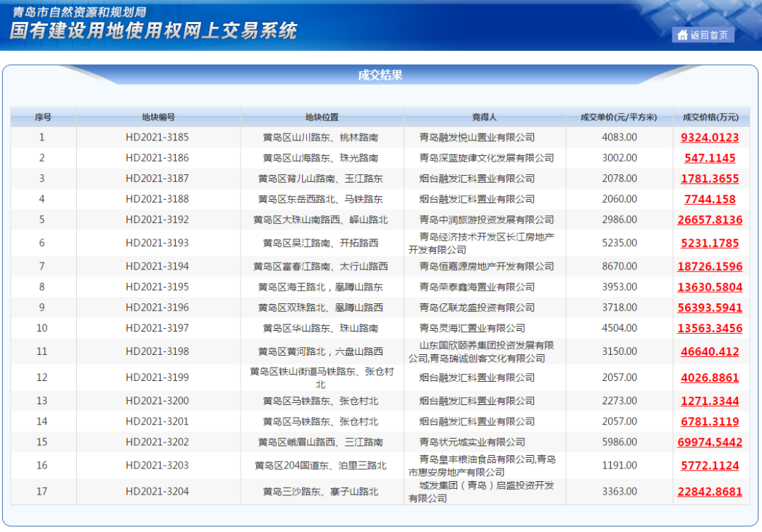762x532 pixels.
Task: Click location 黄岛区富春江路南、太行山路西
Action: (x=321, y=266)
